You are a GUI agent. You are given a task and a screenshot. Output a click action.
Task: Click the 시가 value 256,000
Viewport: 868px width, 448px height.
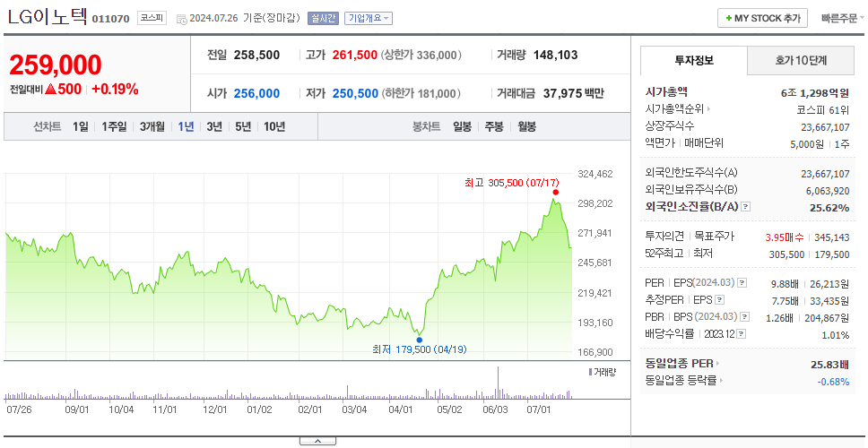pos(256,93)
